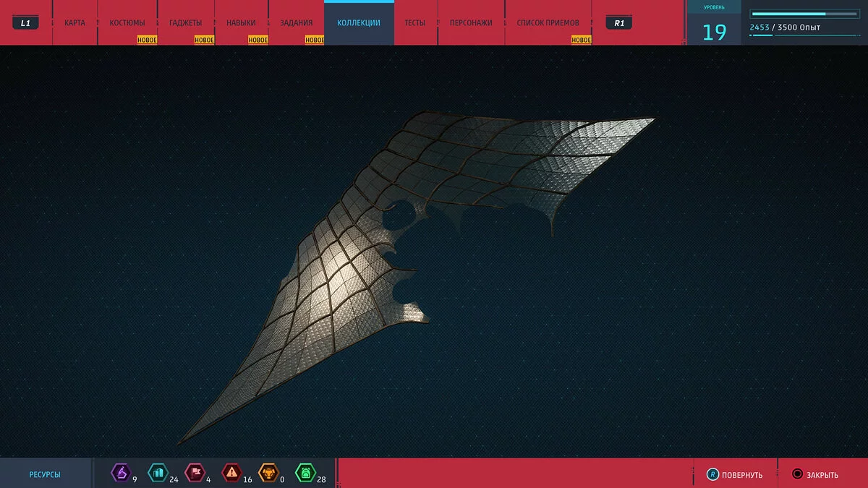This screenshot has height=488, width=868.
Task: Click the Новое badge under Навыки
Action: pos(258,40)
